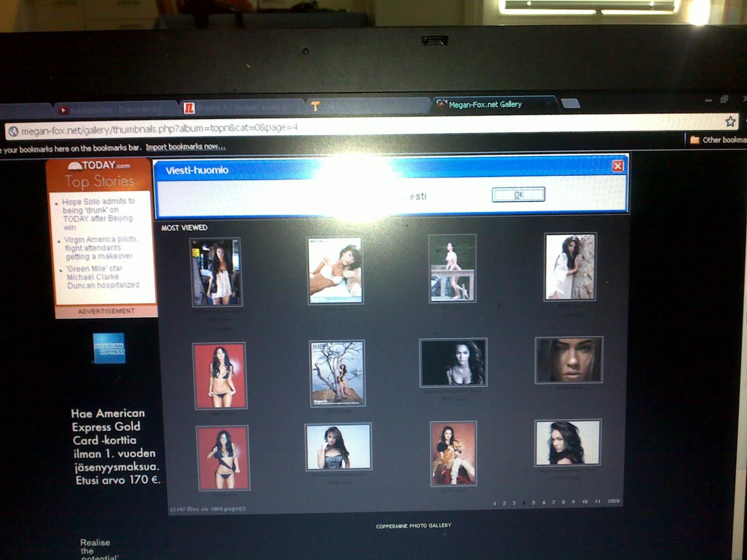Open the Other bookmarks folder

coord(718,140)
